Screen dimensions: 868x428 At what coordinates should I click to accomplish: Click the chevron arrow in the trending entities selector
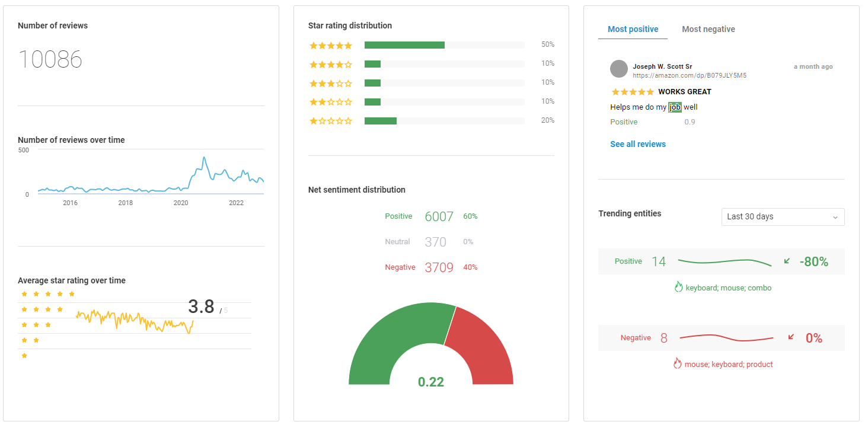[835, 218]
